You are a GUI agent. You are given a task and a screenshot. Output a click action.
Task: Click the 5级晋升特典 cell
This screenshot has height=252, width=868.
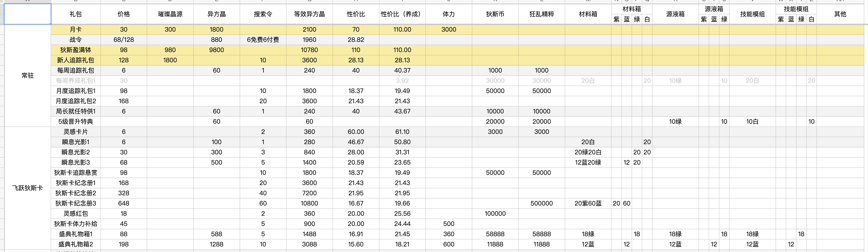75,121
